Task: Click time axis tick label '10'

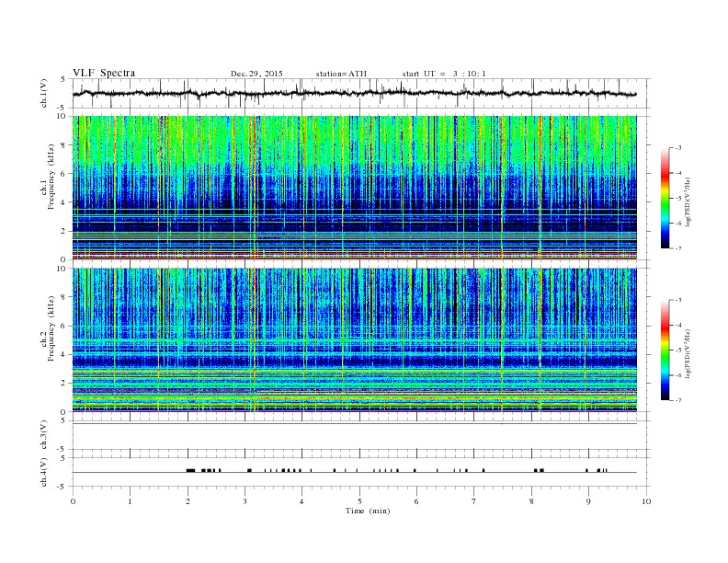Action: [x=646, y=501]
